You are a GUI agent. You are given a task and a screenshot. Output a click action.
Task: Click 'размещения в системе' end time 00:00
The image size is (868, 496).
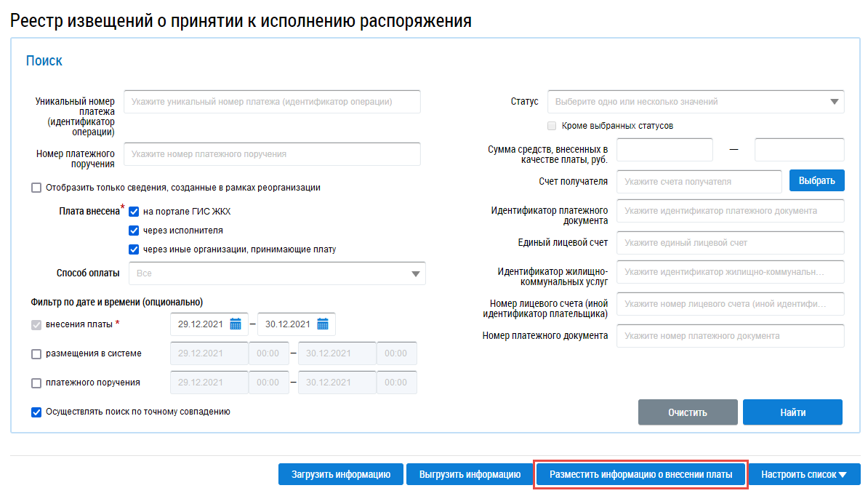[396, 353]
